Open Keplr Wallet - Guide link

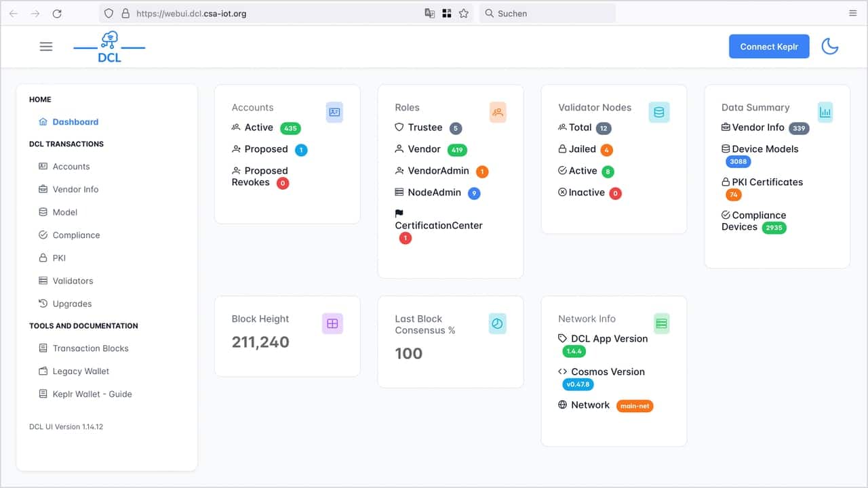92,394
